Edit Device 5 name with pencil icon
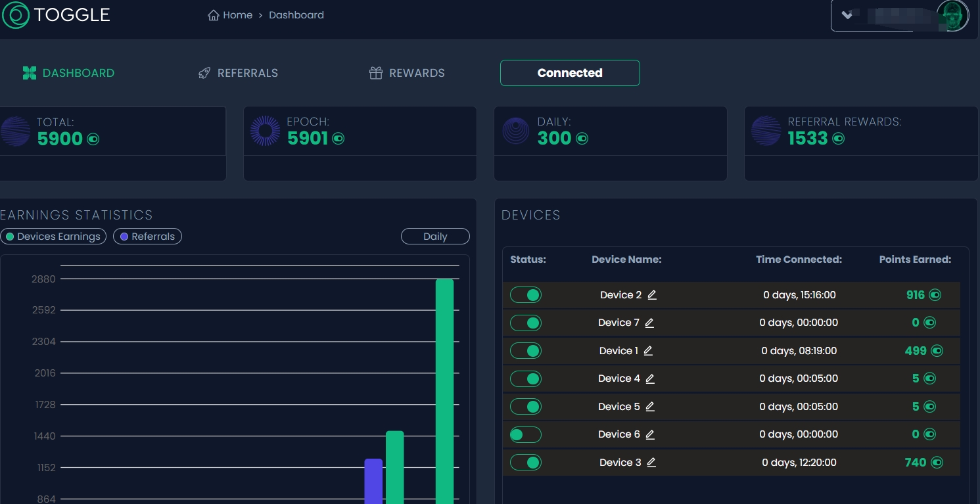Image resolution: width=980 pixels, height=504 pixels. (650, 407)
